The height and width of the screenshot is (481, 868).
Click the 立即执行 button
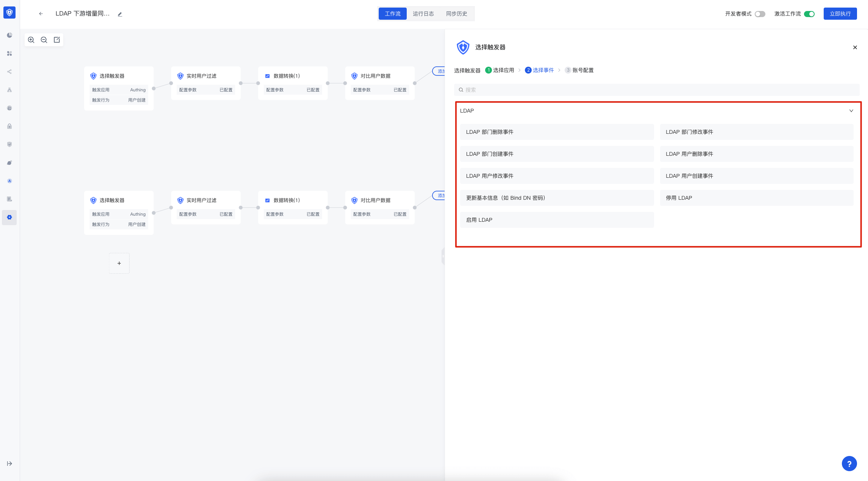(x=840, y=14)
